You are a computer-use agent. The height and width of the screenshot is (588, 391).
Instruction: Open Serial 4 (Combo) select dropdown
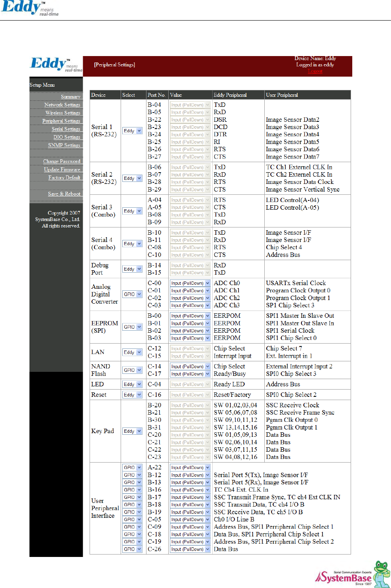coord(132,244)
